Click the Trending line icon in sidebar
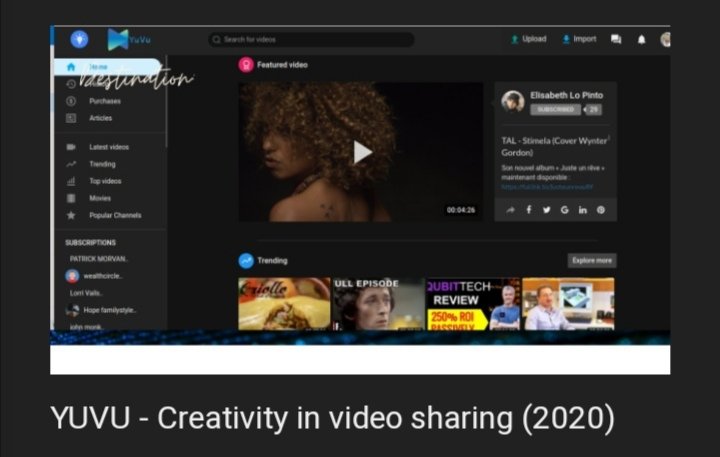The image size is (720, 457). click(x=71, y=164)
